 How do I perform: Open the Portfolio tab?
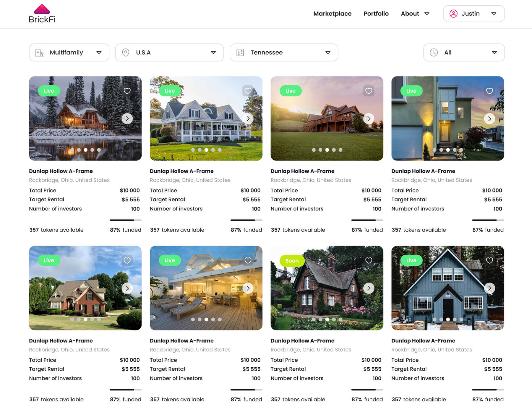coord(376,14)
